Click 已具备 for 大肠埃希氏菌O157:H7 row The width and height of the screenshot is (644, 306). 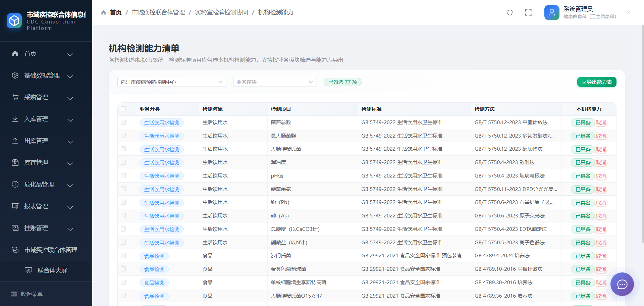(583, 296)
